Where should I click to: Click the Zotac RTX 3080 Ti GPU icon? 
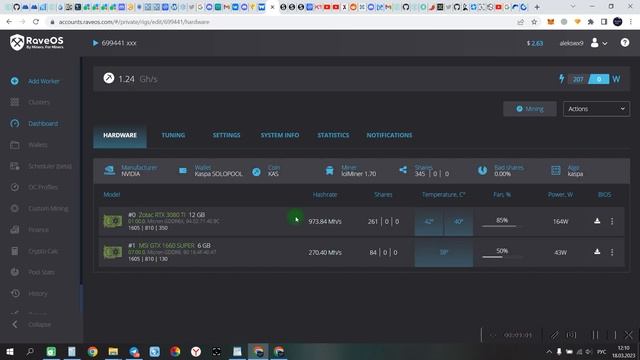point(113,221)
